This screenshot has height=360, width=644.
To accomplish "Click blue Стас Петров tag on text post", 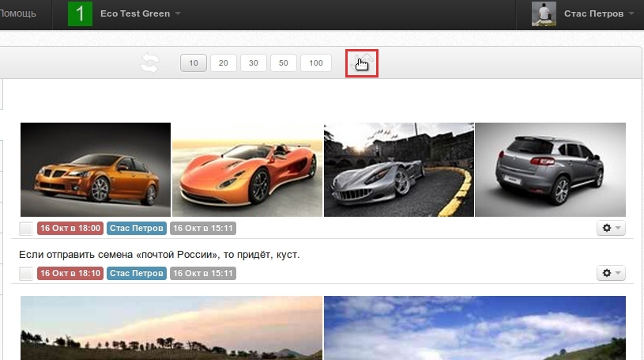I will click(x=137, y=273).
